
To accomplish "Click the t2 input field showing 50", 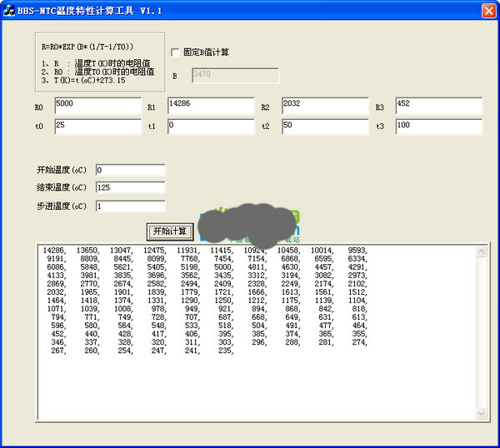I will (325, 127).
